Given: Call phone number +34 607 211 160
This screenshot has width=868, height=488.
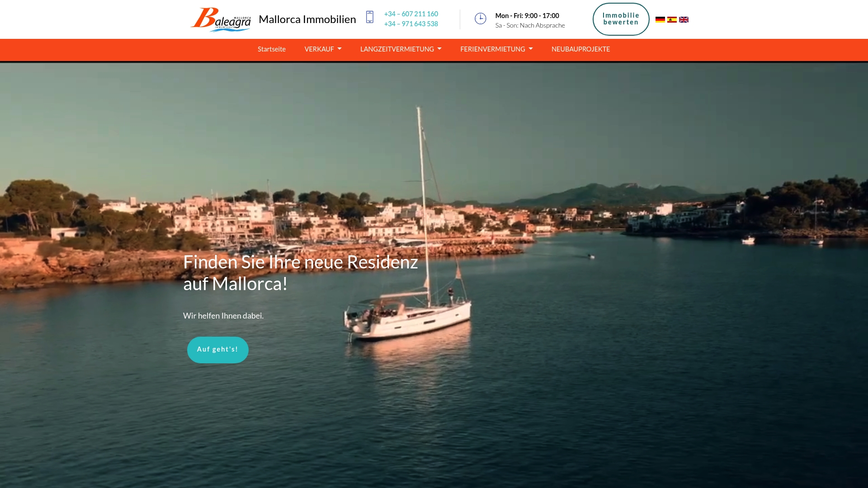Looking at the screenshot, I should click(x=411, y=14).
